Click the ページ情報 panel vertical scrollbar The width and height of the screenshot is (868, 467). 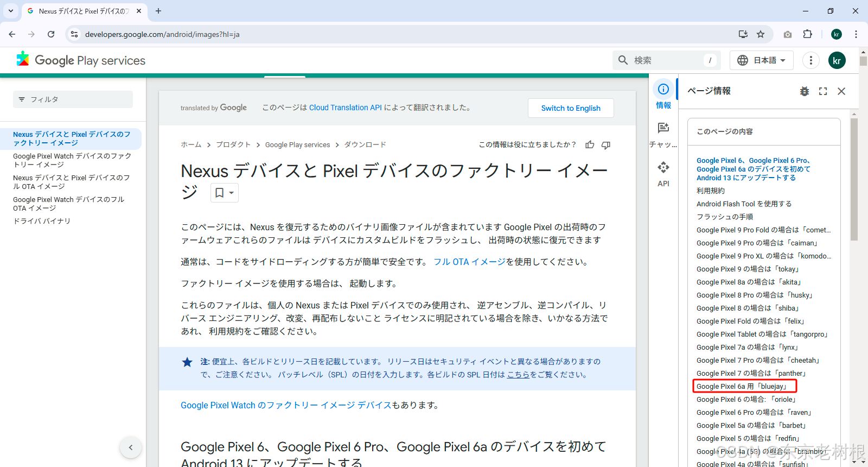coord(854,179)
